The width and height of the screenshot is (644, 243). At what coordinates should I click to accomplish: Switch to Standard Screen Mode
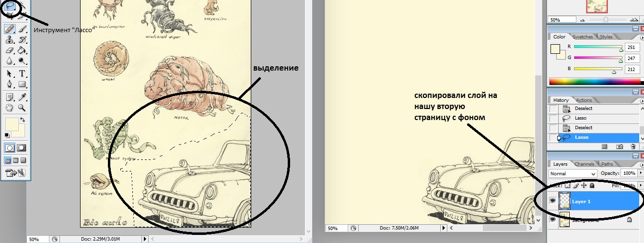7,160
